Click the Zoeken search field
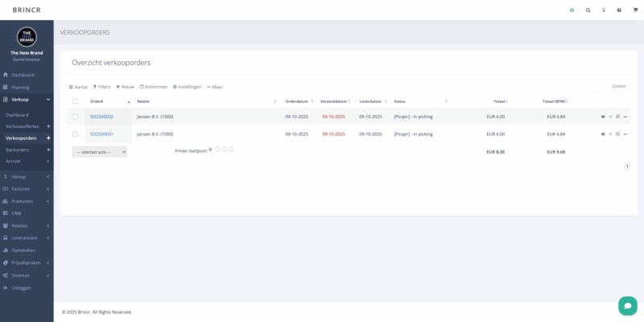The height and width of the screenshot is (322, 644). coord(616,86)
